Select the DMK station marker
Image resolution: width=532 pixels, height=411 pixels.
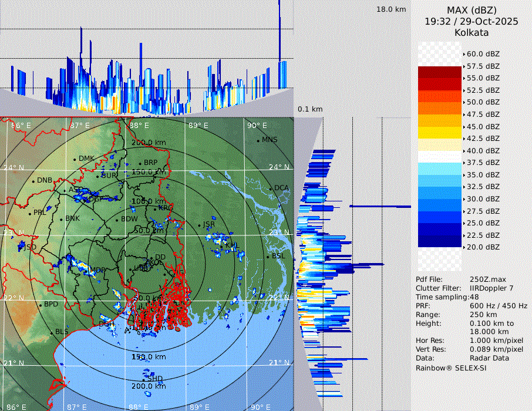75,159
